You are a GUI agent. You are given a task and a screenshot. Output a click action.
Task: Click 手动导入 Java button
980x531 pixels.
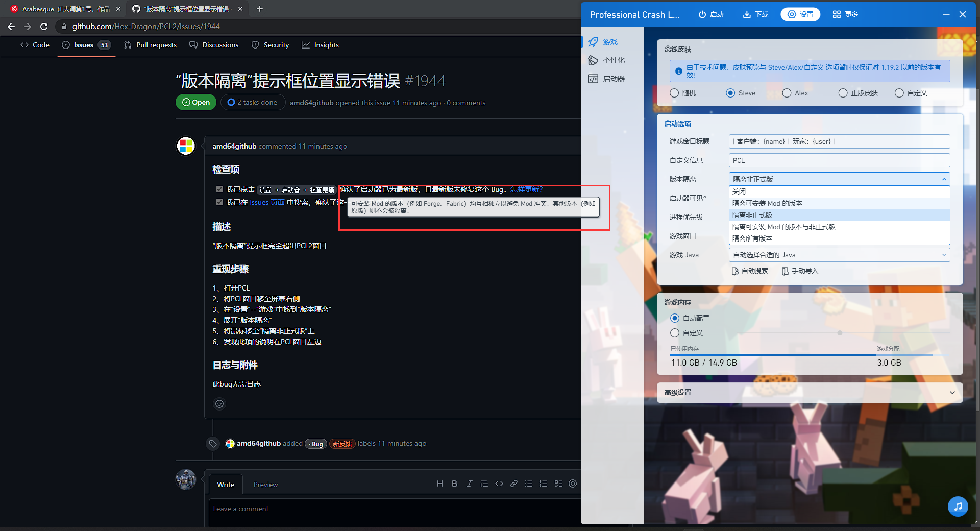[x=800, y=271]
